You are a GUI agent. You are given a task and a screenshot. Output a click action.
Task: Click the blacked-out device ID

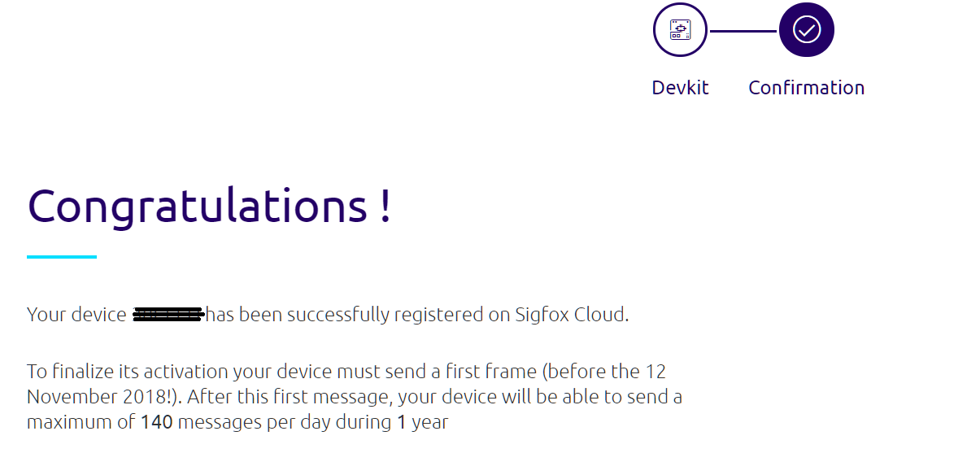168,315
